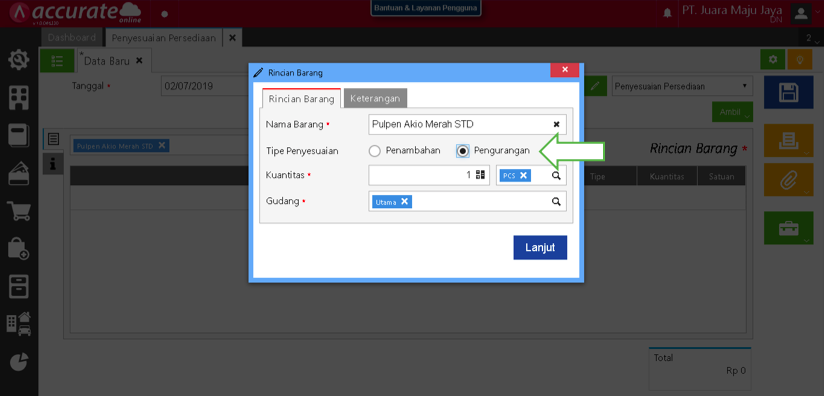The width and height of the screenshot is (825, 396).
Task: Click the Satuan column header
Action: click(x=721, y=177)
